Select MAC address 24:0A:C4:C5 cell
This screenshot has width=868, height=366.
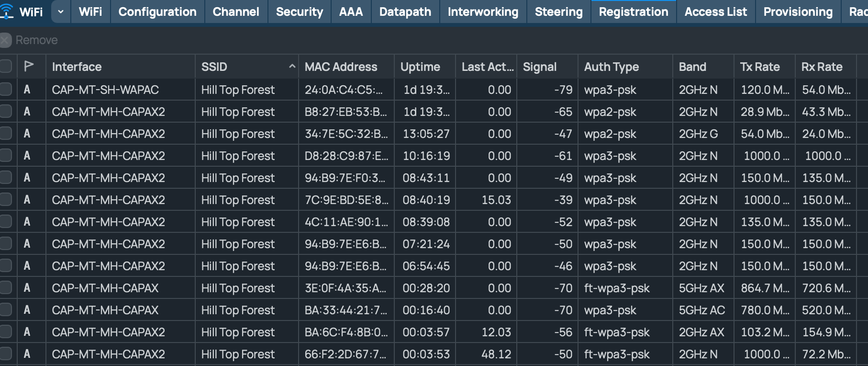346,90
